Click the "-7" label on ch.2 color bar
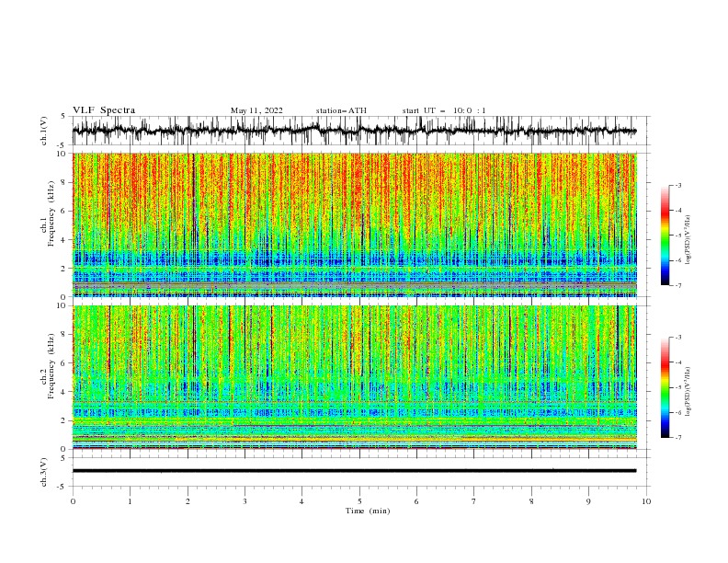The image size is (728, 563). [677, 438]
